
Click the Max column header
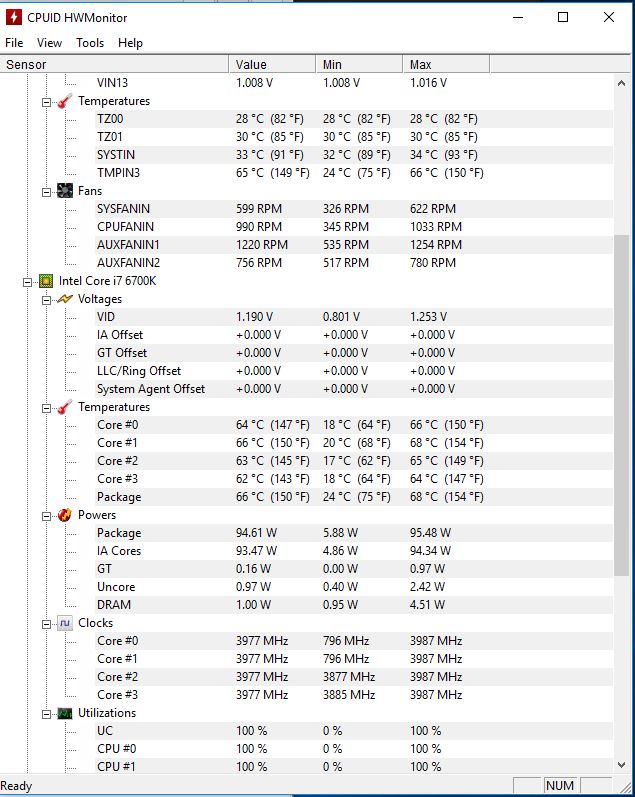(x=446, y=65)
